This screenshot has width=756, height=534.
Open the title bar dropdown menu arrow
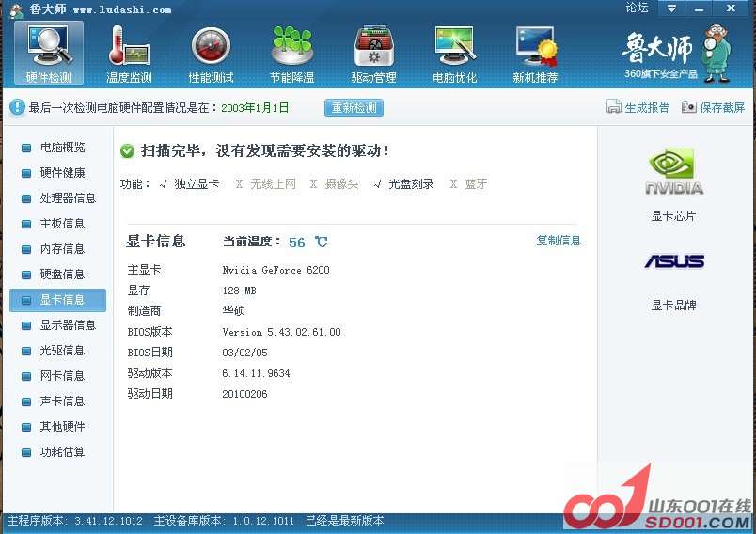[x=670, y=8]
